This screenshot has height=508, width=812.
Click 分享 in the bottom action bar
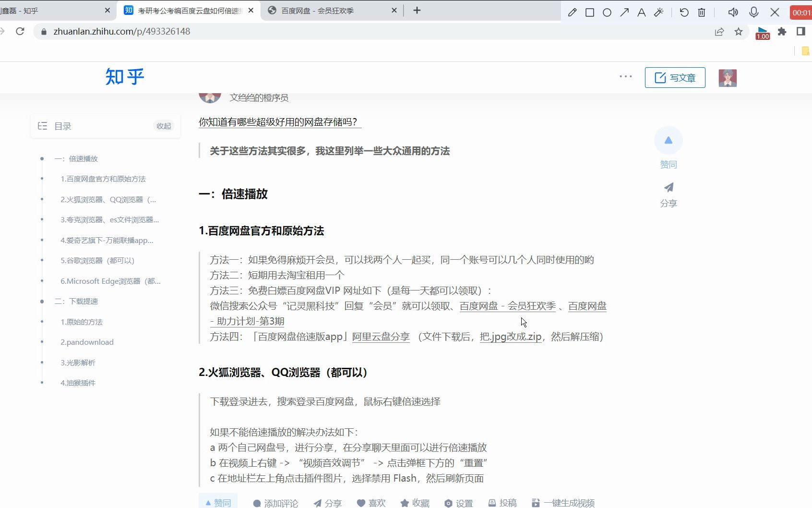(327, 503)
